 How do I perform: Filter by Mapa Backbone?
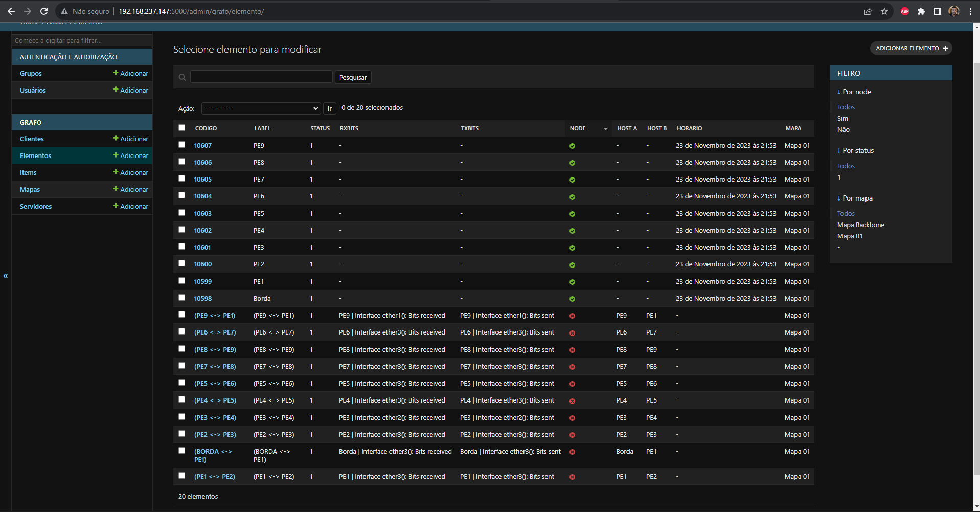(x=861, y=225)
